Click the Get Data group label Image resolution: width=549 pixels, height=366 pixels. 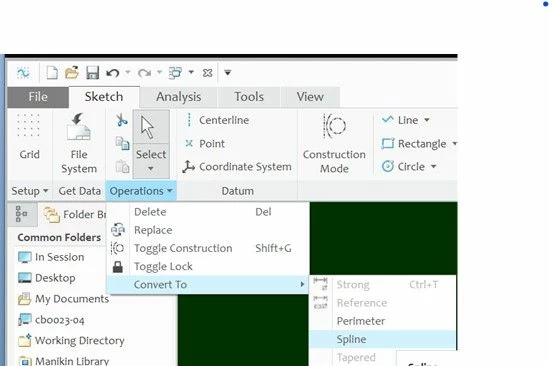coord(79,191)
